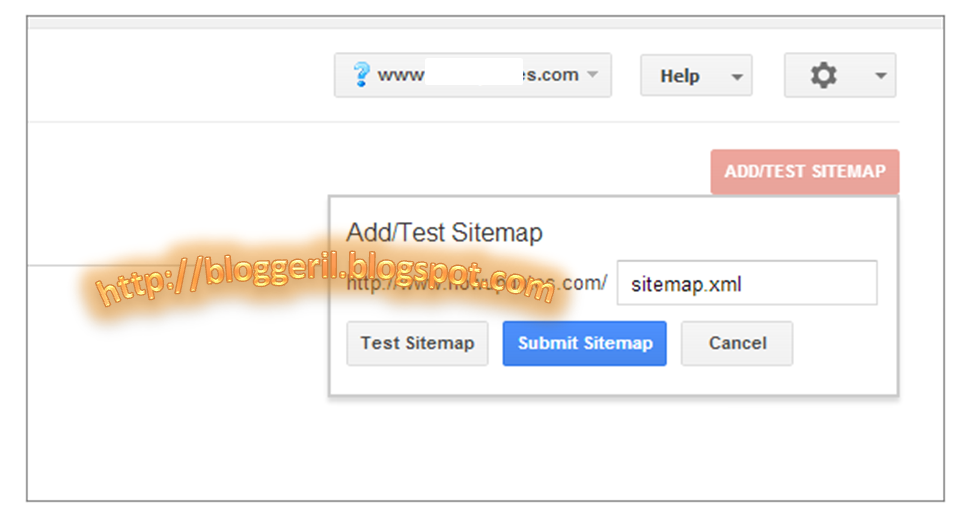Click the Add/Test Sitemap dialog heading

(x=444, y=233)
